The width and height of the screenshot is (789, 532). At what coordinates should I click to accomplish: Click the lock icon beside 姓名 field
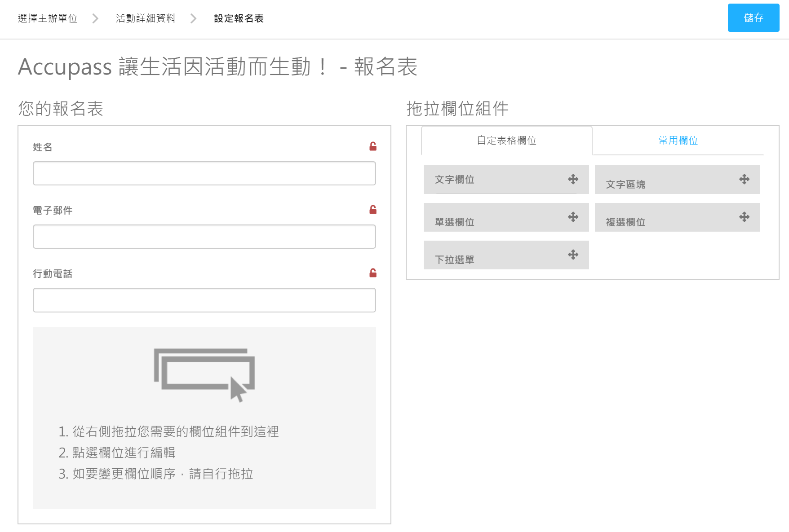(x=373, y=146)
